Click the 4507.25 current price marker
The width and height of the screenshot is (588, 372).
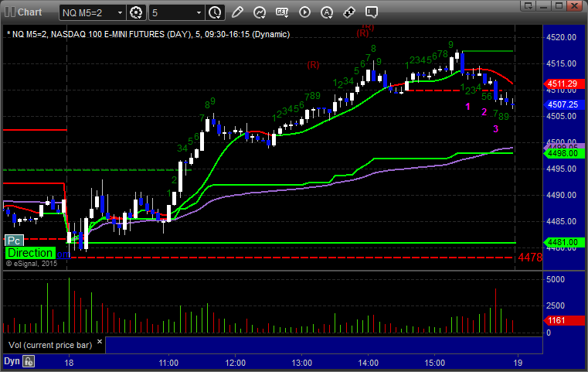[564, 104]
